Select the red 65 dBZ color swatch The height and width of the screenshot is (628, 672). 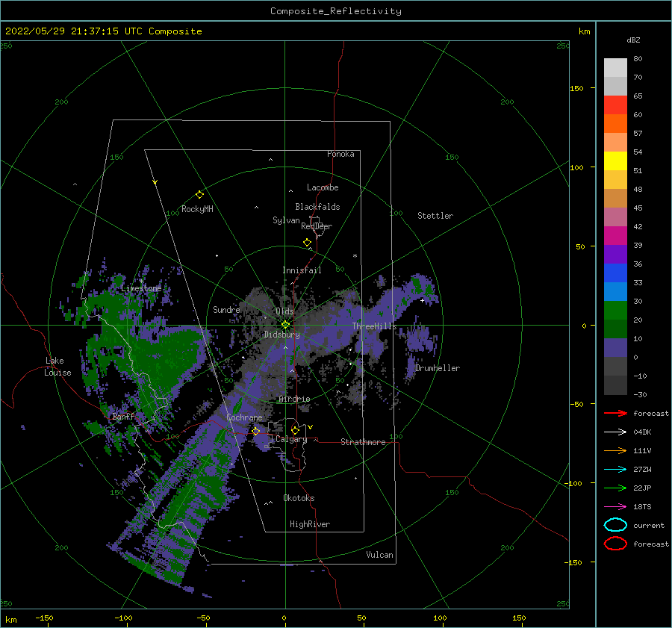615,105
